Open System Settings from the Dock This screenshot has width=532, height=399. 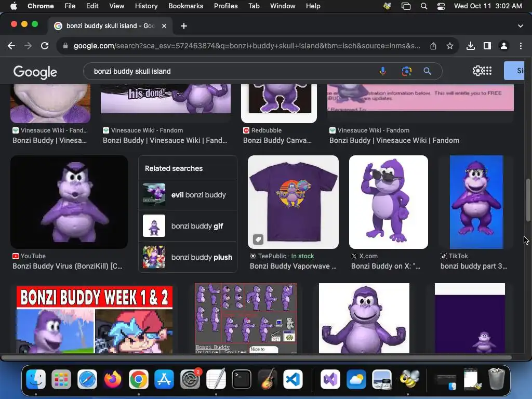[x=190, y=379]
